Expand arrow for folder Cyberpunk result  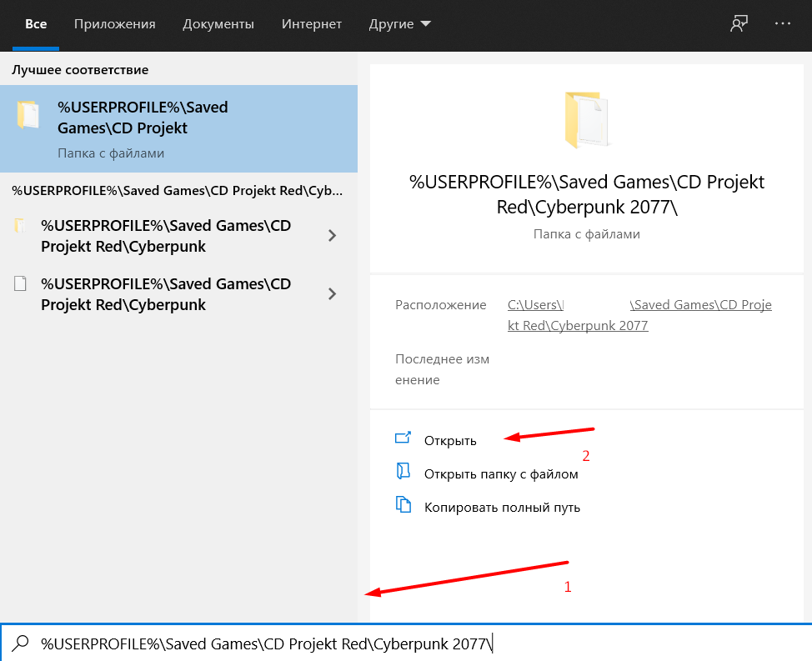coord(332,236)
